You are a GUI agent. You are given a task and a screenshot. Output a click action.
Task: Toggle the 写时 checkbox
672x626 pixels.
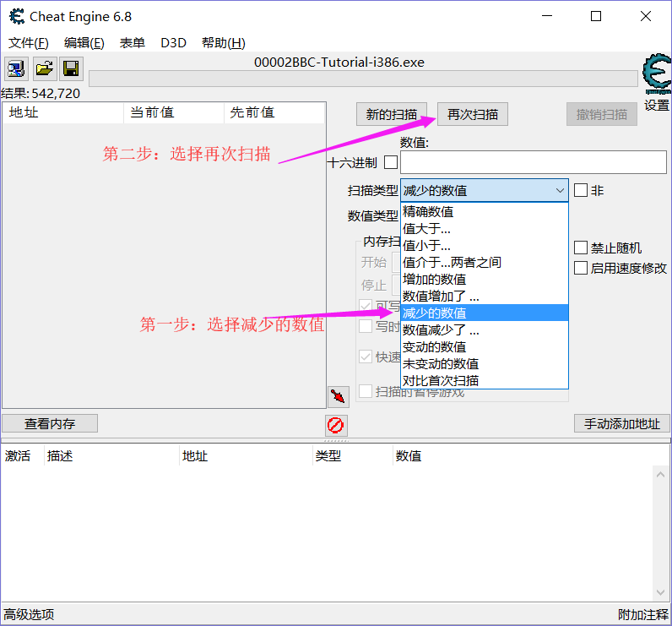point(366,326)
